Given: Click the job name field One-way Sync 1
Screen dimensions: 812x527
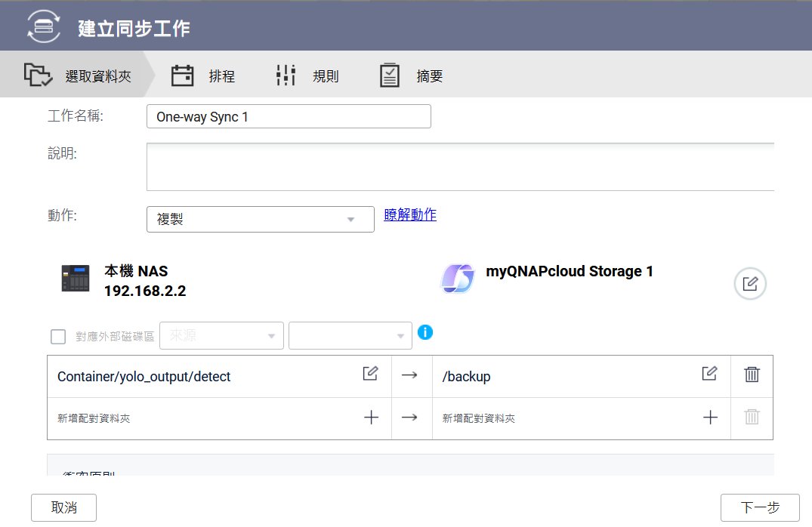Looking at the screenshot, I should point(289,116).
